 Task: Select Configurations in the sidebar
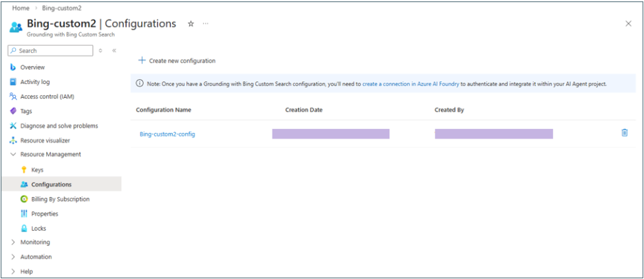click(61, 185)
